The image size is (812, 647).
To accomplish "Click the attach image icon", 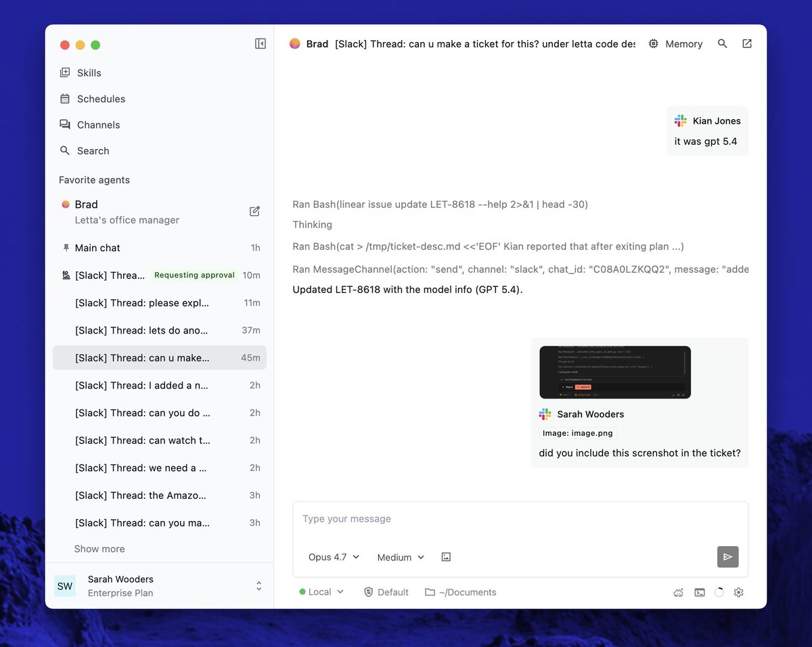I will point(446,557).
